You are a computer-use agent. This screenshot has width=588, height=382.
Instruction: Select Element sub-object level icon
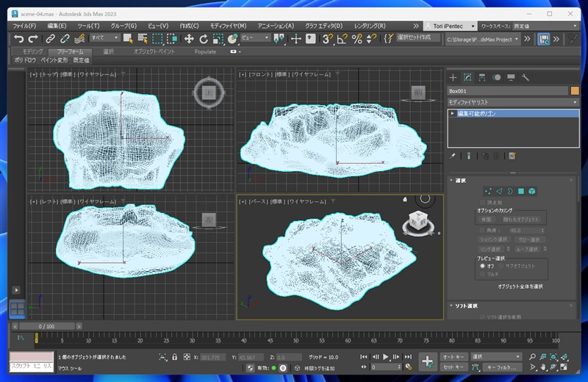(x=531, y=191)
